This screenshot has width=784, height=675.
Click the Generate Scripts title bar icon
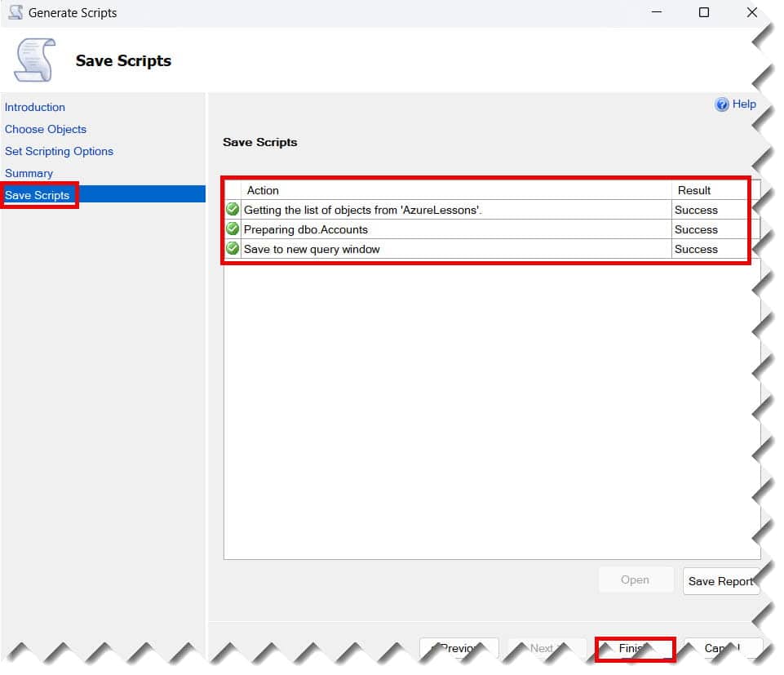[x=16, y=12]
